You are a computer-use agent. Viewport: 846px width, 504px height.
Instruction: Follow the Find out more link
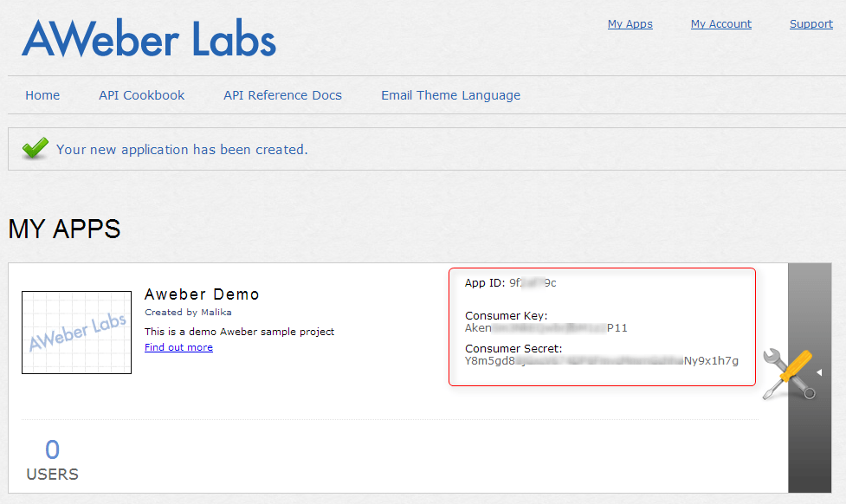[x=178, y=347]
